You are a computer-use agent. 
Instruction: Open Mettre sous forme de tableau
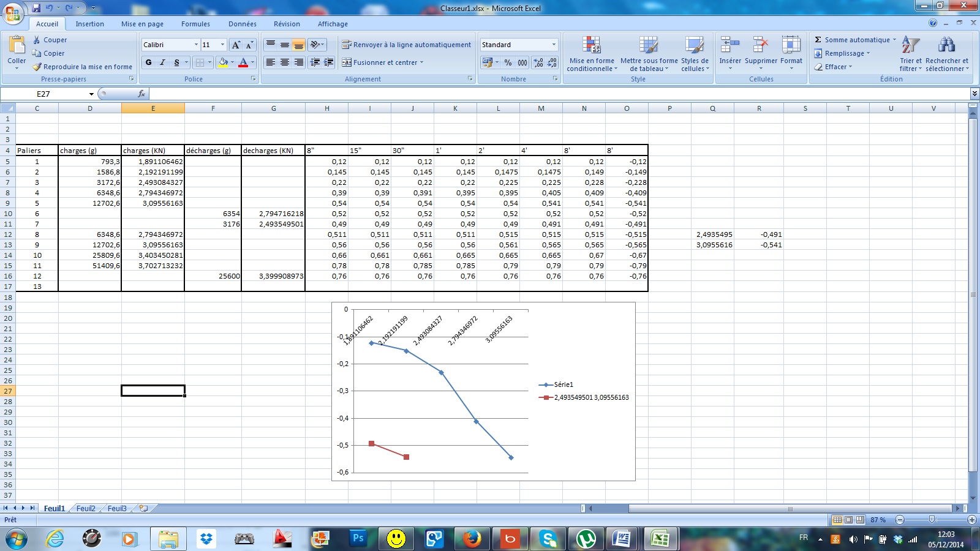[649, 54]
